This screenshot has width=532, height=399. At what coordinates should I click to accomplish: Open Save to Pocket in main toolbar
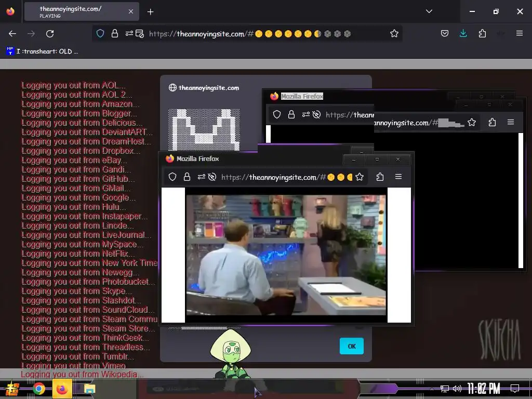[445, 33]
